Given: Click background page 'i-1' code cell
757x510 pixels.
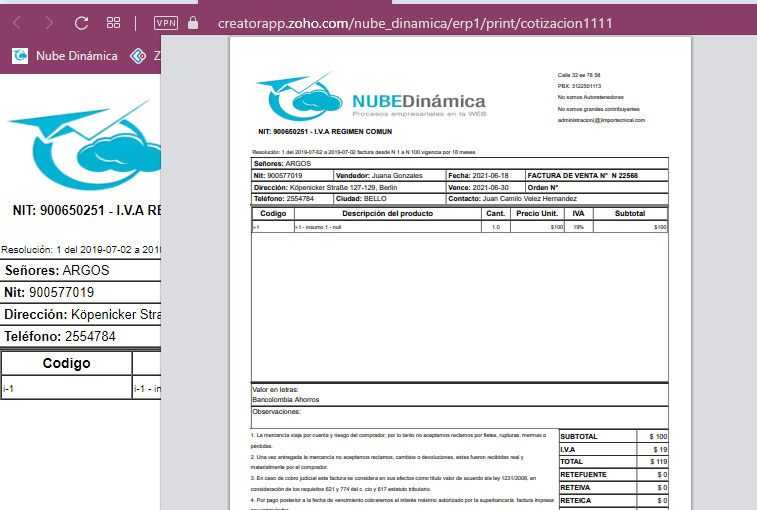Looking at the screenshot, I should tap(67, 388).
